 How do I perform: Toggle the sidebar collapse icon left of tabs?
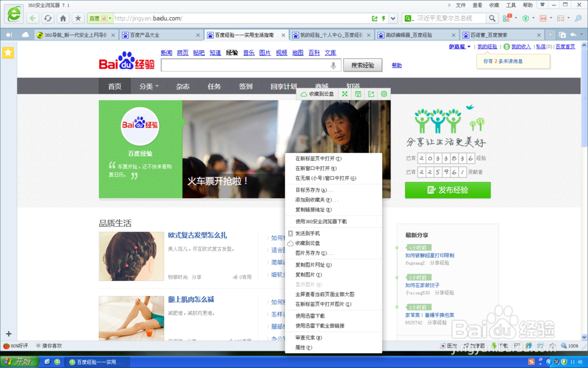9,35
